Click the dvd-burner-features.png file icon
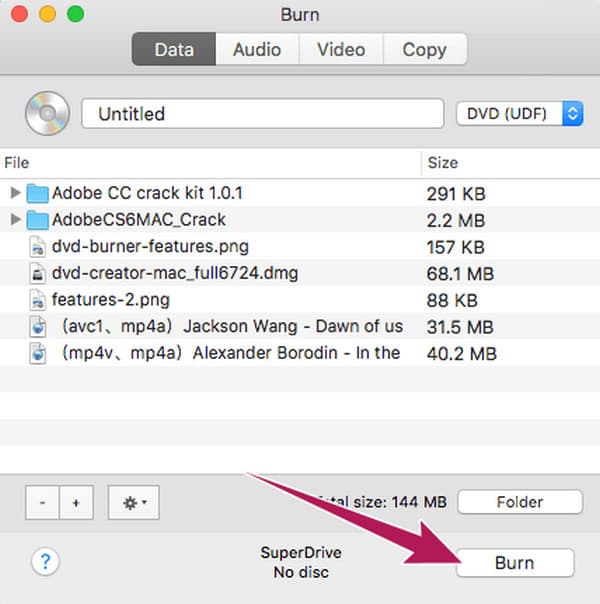The width and height of the screenshot is (600, 604). click(38, 247)
